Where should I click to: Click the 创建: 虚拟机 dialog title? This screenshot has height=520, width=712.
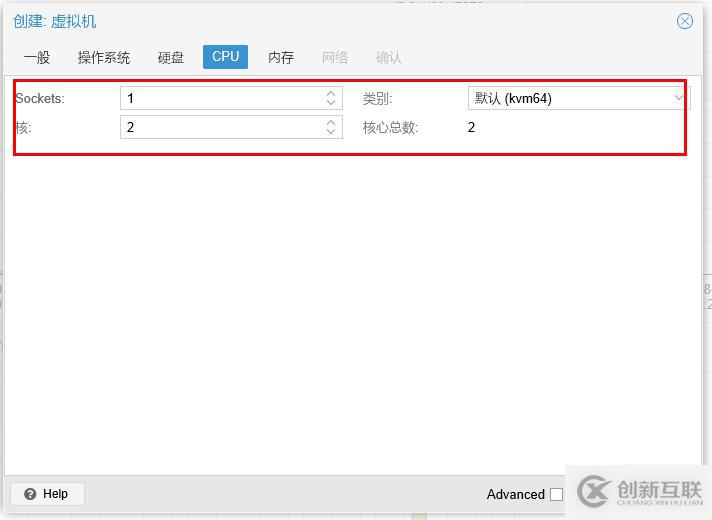pyautogui.click(x=54, y=21)
